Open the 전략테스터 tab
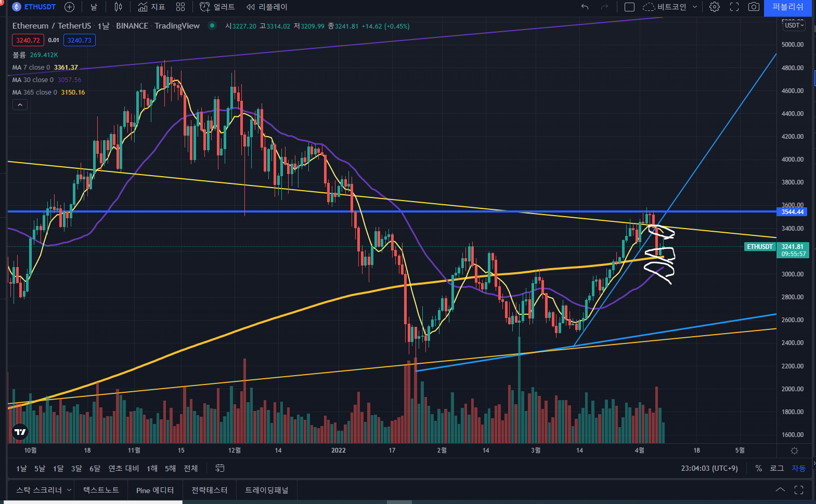816x504 pixels. click(x=210, y=490)
